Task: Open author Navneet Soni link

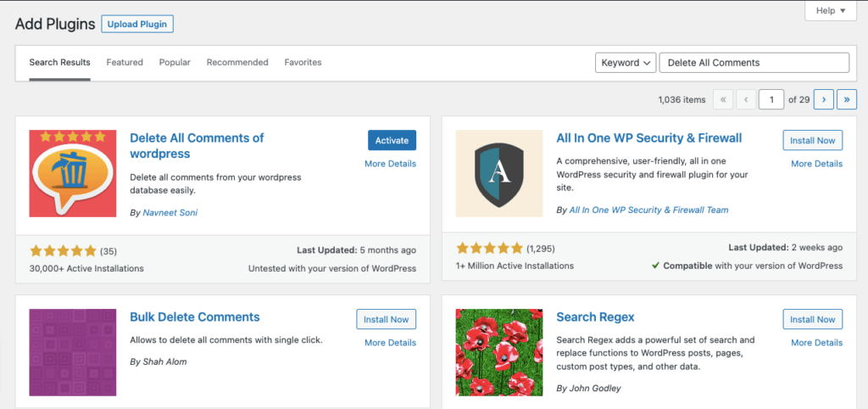Action: (170, 212)
